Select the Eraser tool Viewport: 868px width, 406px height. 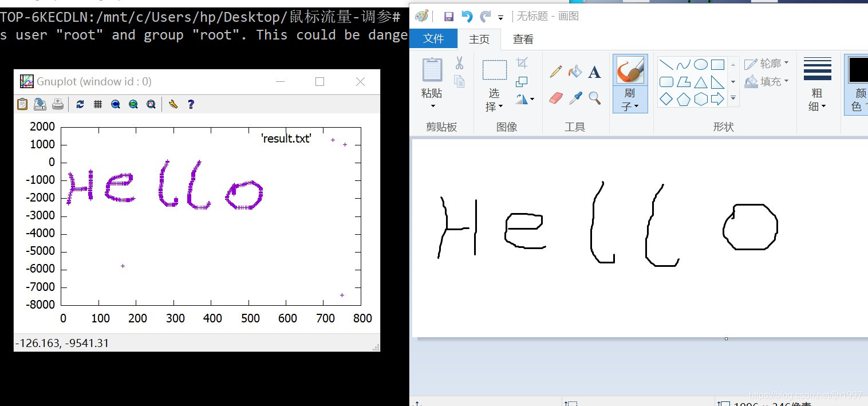(556, 98)
